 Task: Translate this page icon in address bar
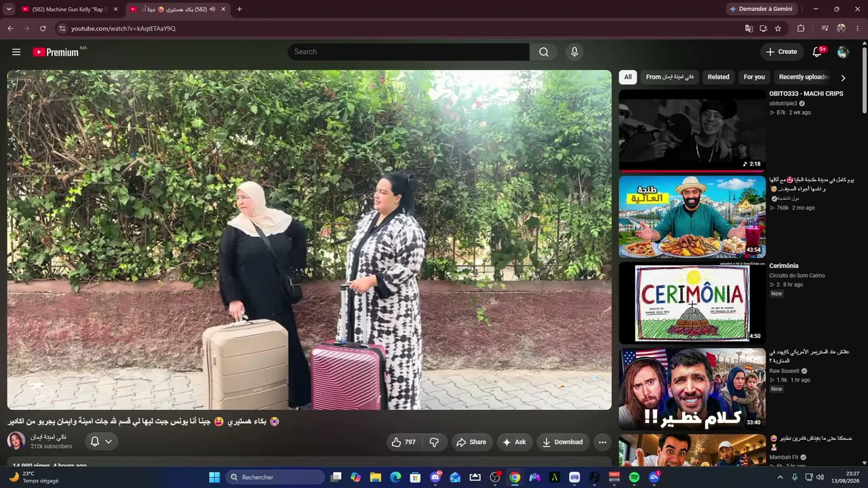coord(749,28)
